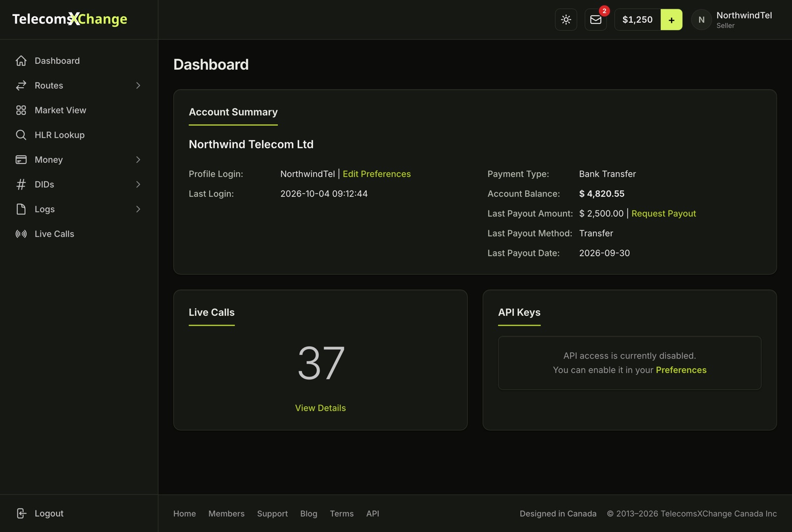Viewport: 792px width, 532px height.
Task: Expand the Logs submenu chevron
Action: [x=138, y=209]
